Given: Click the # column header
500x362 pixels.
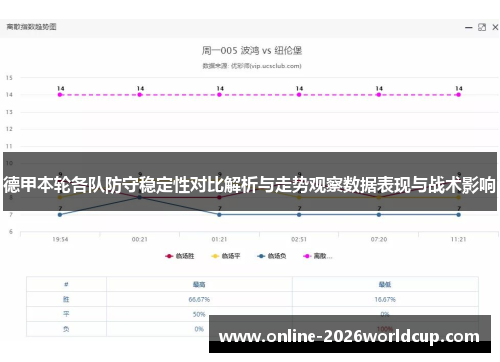Looking at the screenshot, I should [66, 284].
